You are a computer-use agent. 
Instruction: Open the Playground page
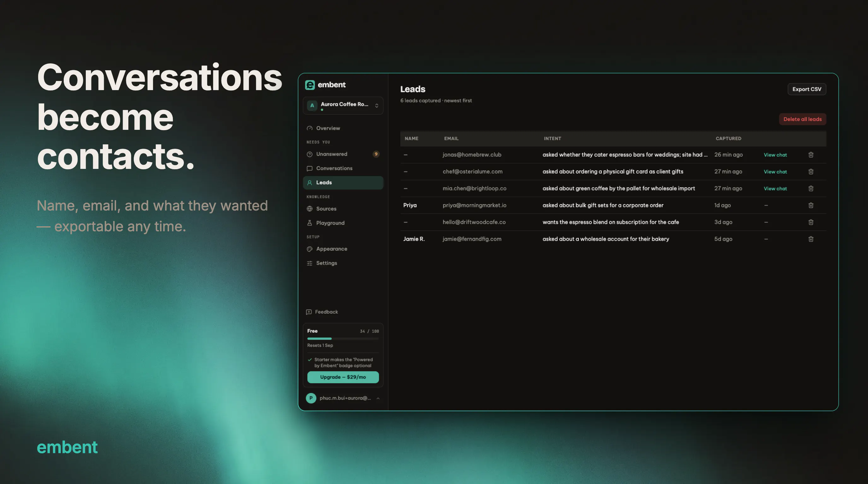[x=343, y=223]
